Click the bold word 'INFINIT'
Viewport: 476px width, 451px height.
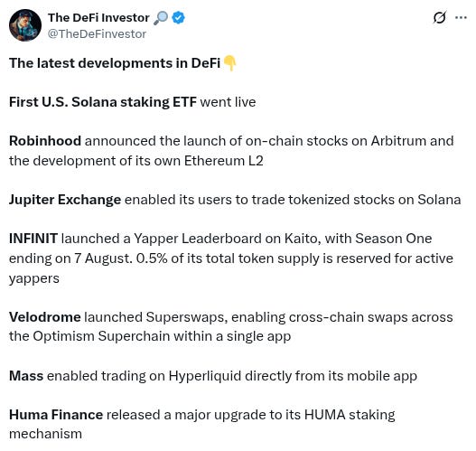click(33, 239)
